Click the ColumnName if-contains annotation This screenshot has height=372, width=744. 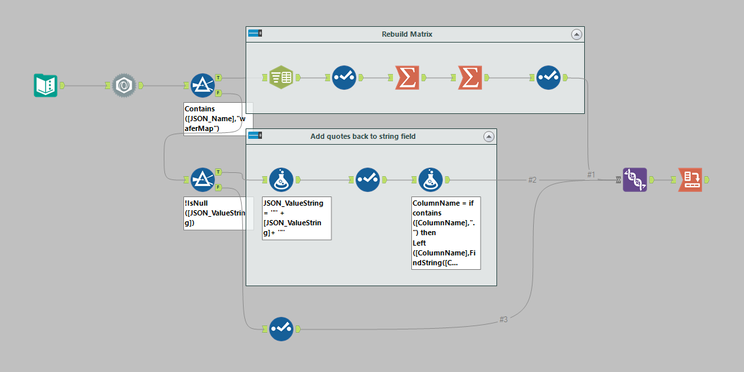[x=446, y=233]
